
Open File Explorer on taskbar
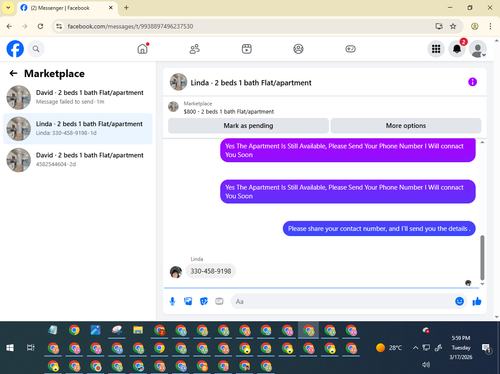pos(138,331)
